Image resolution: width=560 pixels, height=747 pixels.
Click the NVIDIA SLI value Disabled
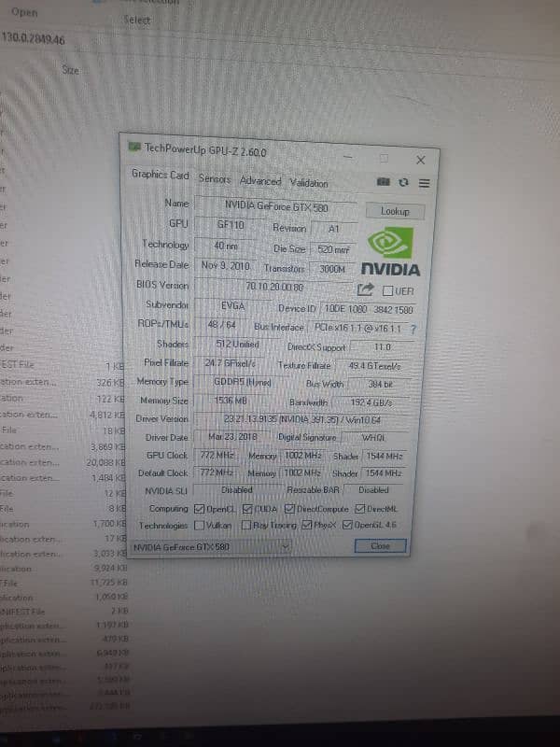(x=237, y=489)
